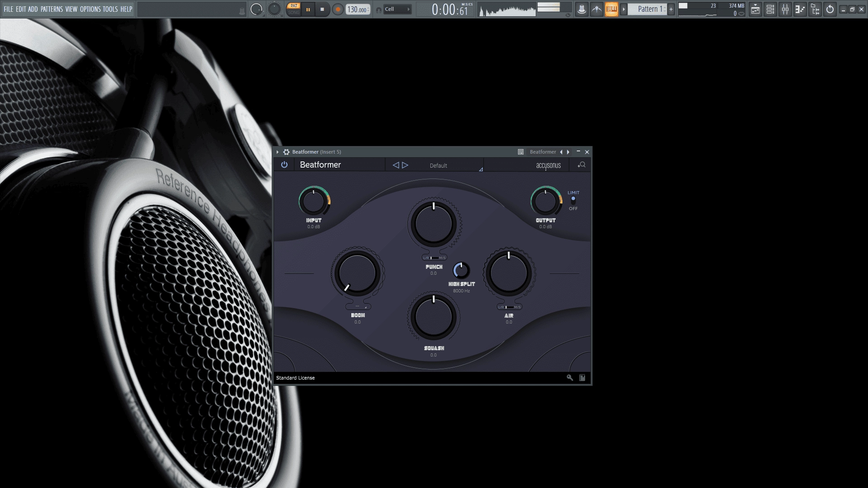Open the EDIT menu
Screen dimensions: 868x488
[x=21, y=9]
